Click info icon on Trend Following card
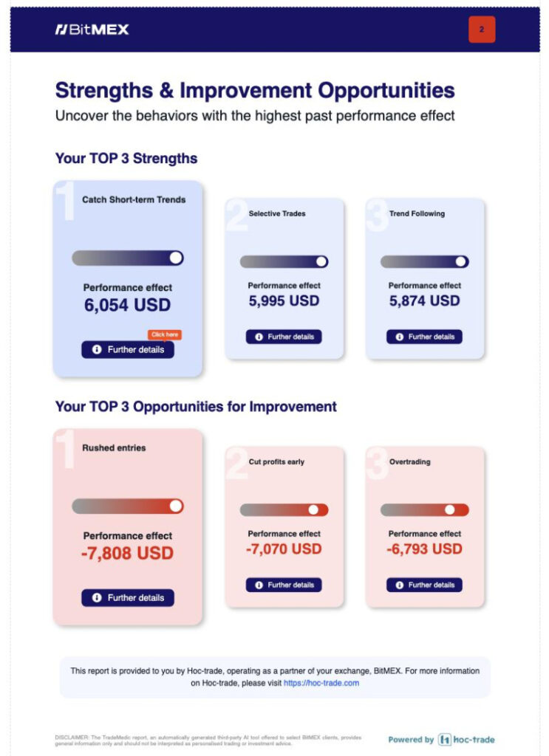This screenshot has width=549, height=756. coord(399,337)
